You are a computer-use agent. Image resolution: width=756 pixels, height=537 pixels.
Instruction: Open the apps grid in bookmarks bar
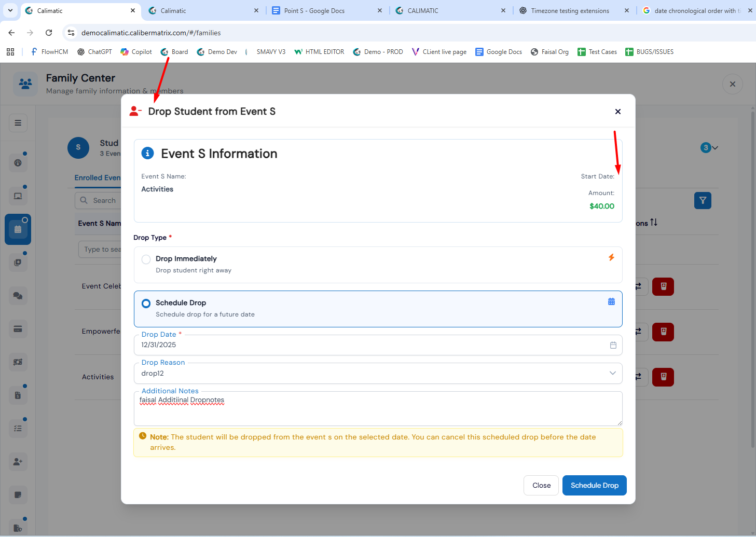click(x=10, y=52)
